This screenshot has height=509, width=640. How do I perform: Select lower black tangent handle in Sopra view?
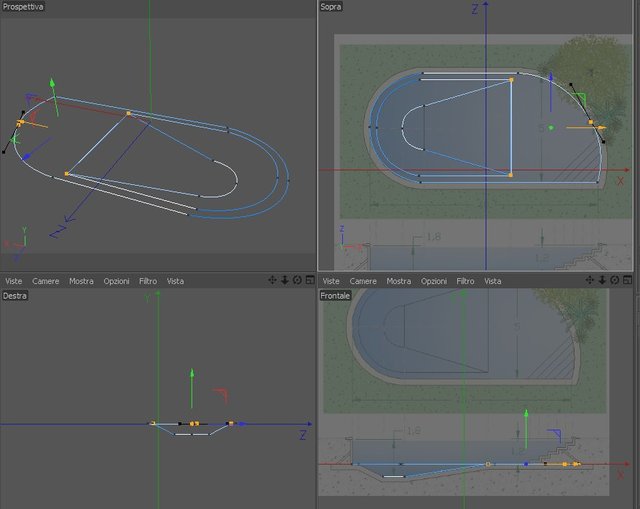pos(604,142)
